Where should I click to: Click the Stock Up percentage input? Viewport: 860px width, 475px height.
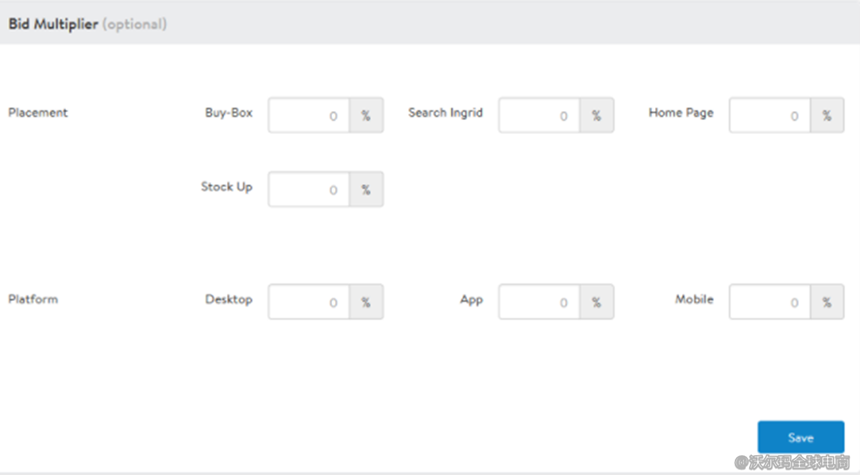(x=309, y=189)
